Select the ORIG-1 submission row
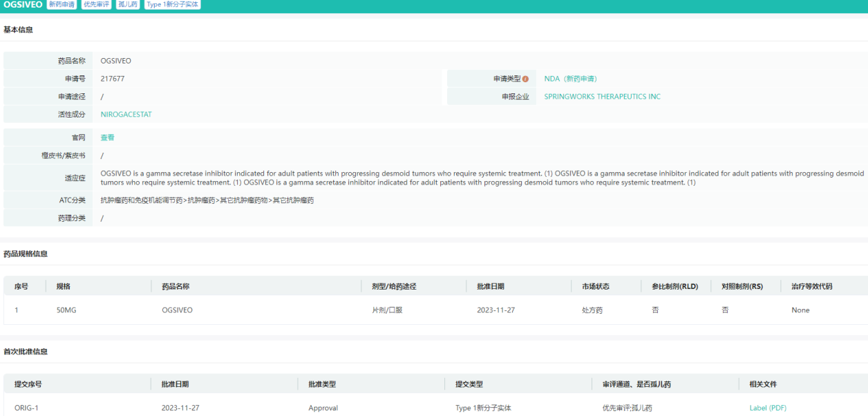868x416 pixels. (26, 408)
